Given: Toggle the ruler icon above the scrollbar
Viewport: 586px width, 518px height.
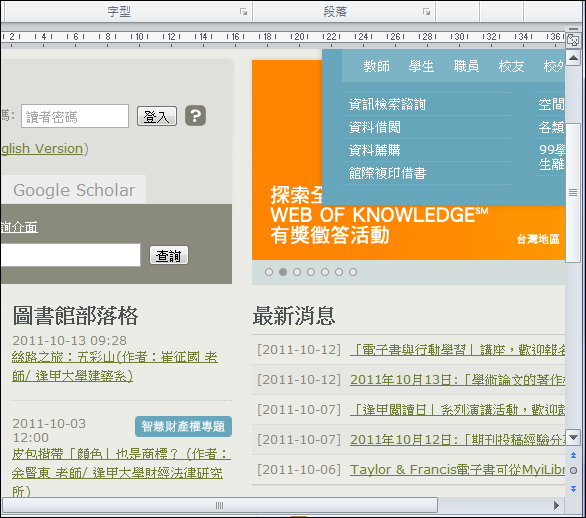Looking at the screenshot, I should [x=573, y=39].
